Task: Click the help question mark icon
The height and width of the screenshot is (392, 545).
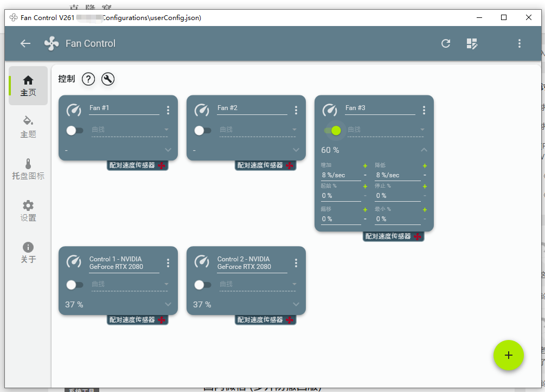Action: click(x=88, y=79)
